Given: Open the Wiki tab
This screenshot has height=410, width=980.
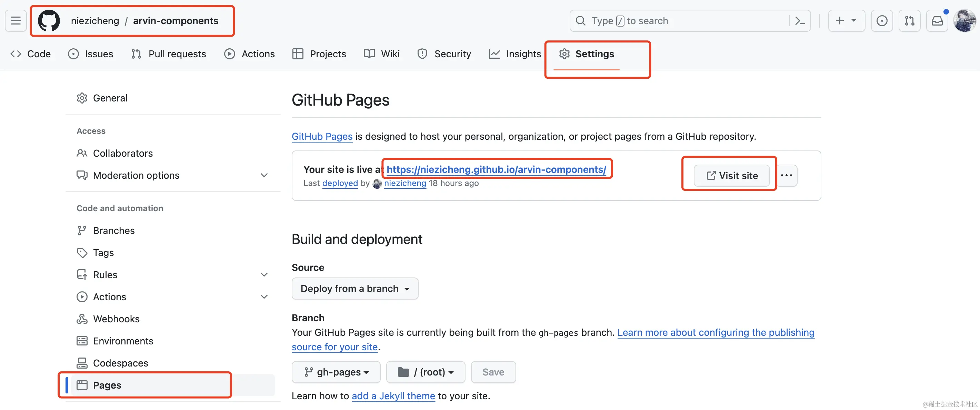Looking at the screenshot, I should click(382, 54).
